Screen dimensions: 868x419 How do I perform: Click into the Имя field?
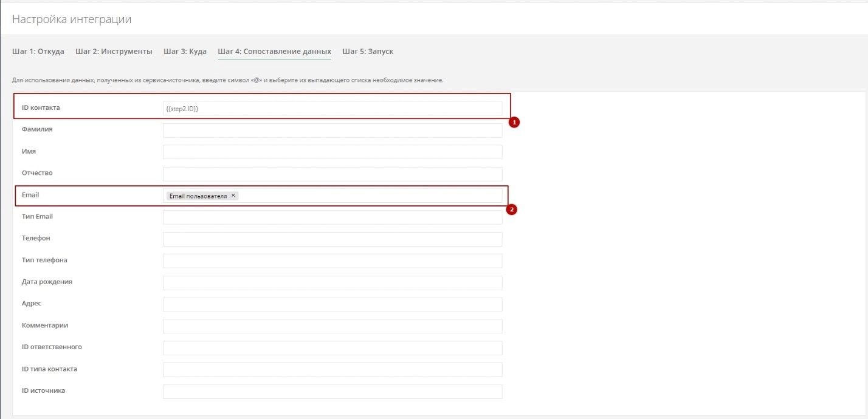pyautogui.click(x=332, y=152)
